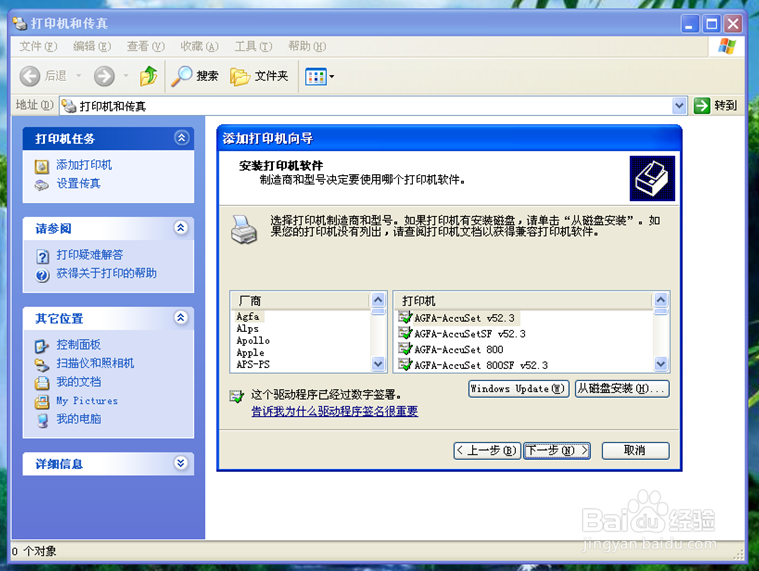This screenshot has width=759, height=571.
Task: Click the Windows Update button
Action: [518, 389]
